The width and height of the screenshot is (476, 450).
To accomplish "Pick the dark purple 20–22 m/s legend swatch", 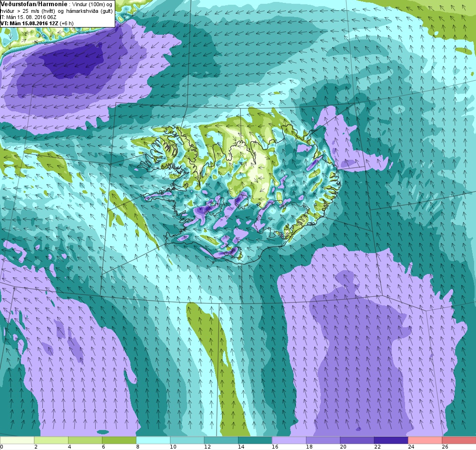I will pyautogui.click(x=357, y=440).
